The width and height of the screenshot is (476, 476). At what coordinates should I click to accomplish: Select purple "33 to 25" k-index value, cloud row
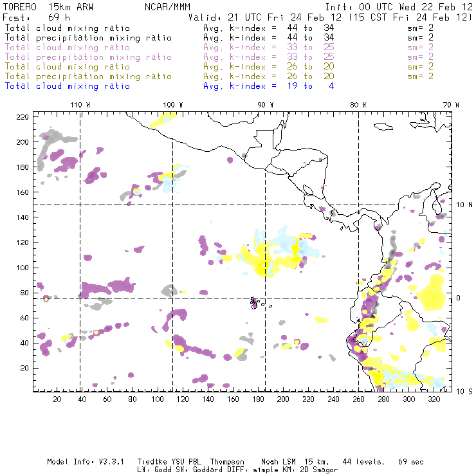[x=311, y=48]
